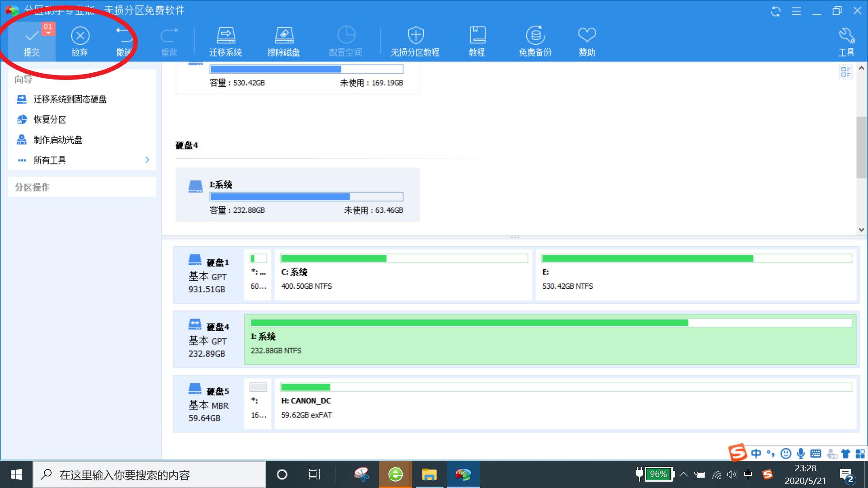The image size is (868, 488).
Task: Open the 迁移系统 (Migrate System) tool
Action: click(226, 36)
